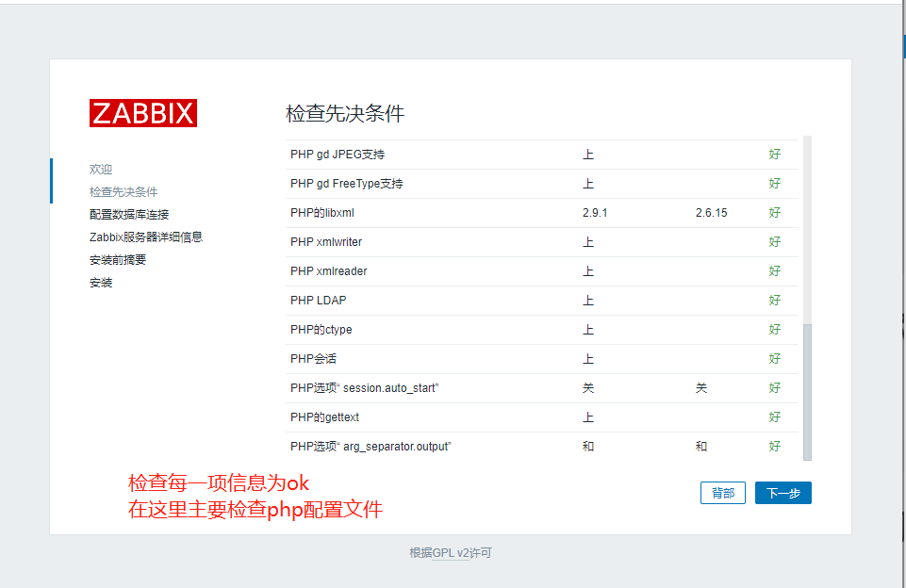Click 好 status in PHP LDAP row

point(775,301)
